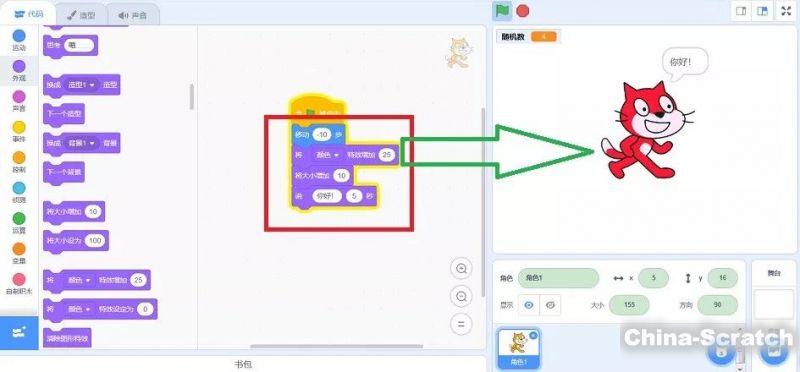Switch to the small stage layout
Screen dimensions: 800x372
point(741,11)
